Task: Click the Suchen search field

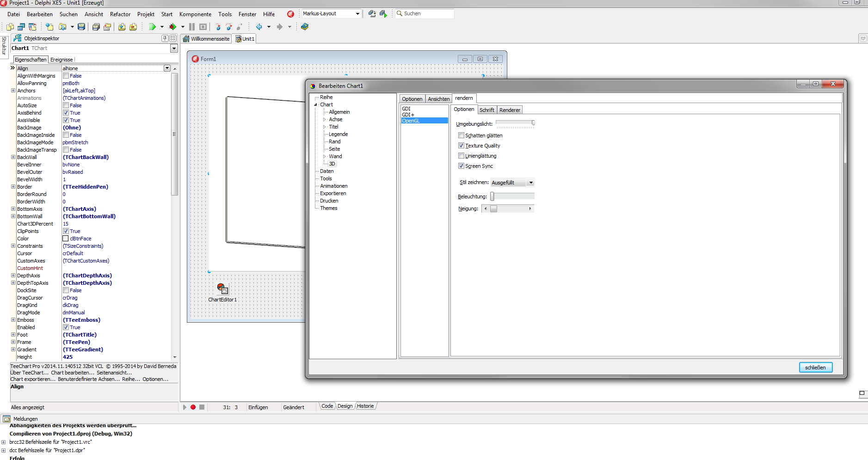Action: click(x=425, y=14)
